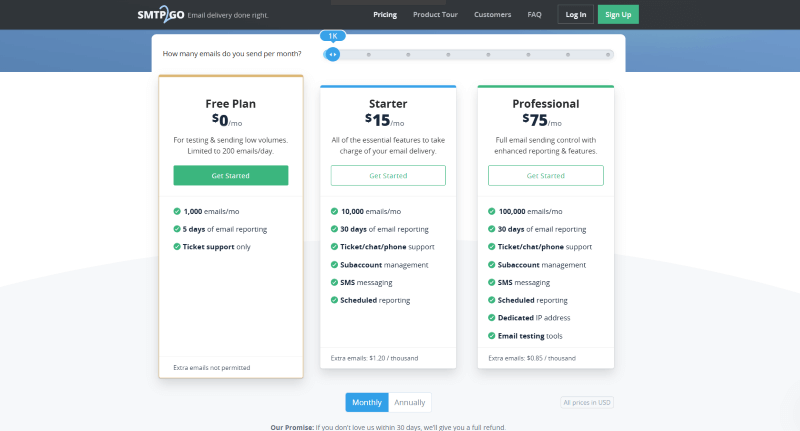
Task: Click Get Started on the Professional plan
Action: pos(545,175)
